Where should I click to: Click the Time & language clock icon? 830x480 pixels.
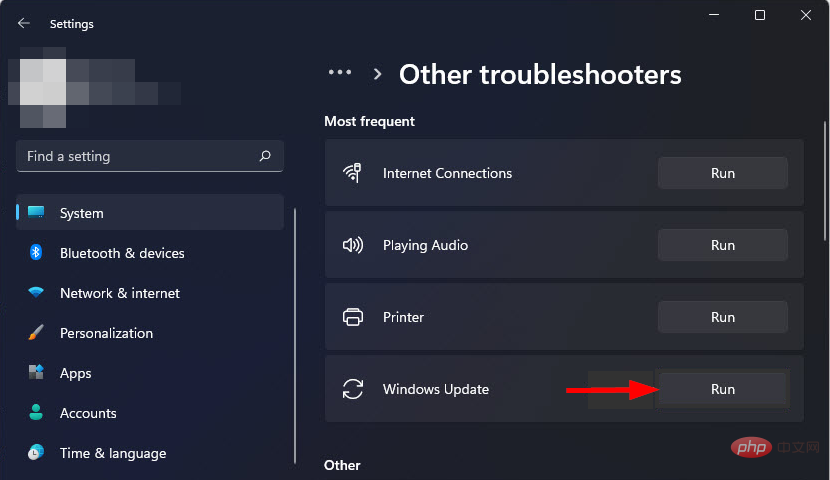[x=36, y=453]
